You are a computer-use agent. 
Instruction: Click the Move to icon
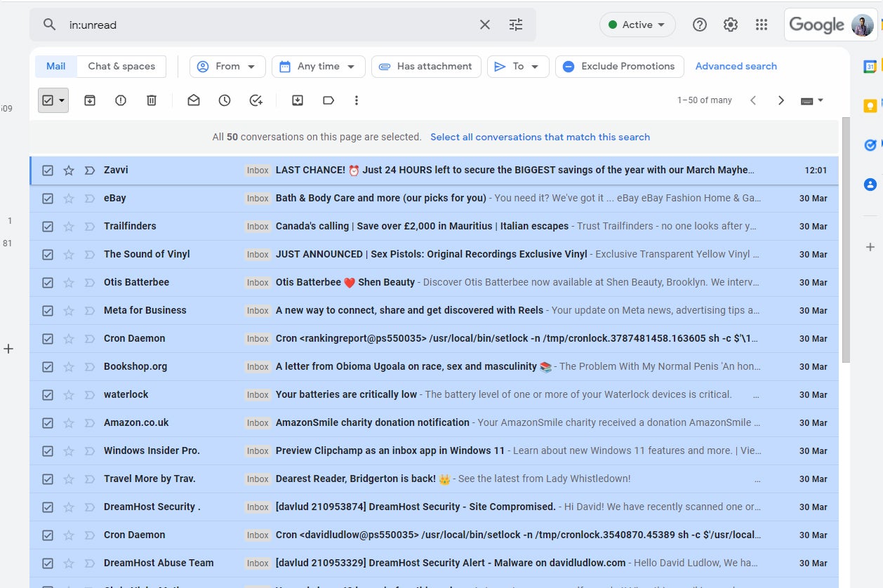(298, 100)
